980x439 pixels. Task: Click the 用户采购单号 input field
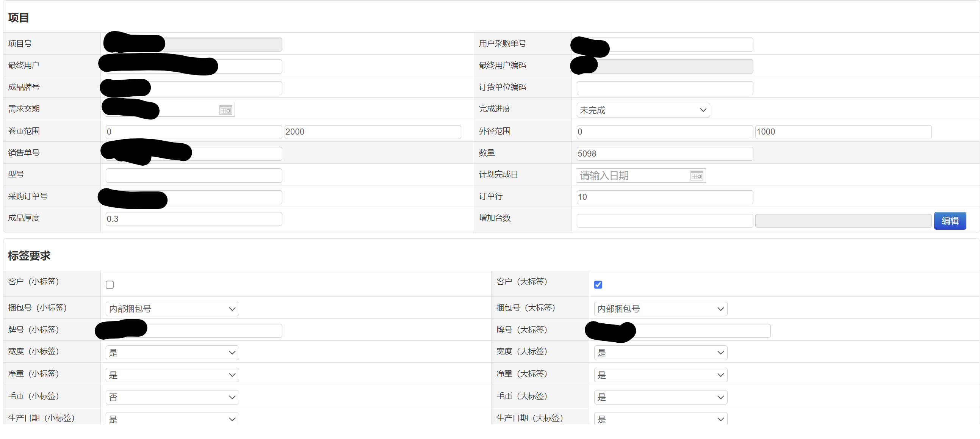click(x=665, y=44)
